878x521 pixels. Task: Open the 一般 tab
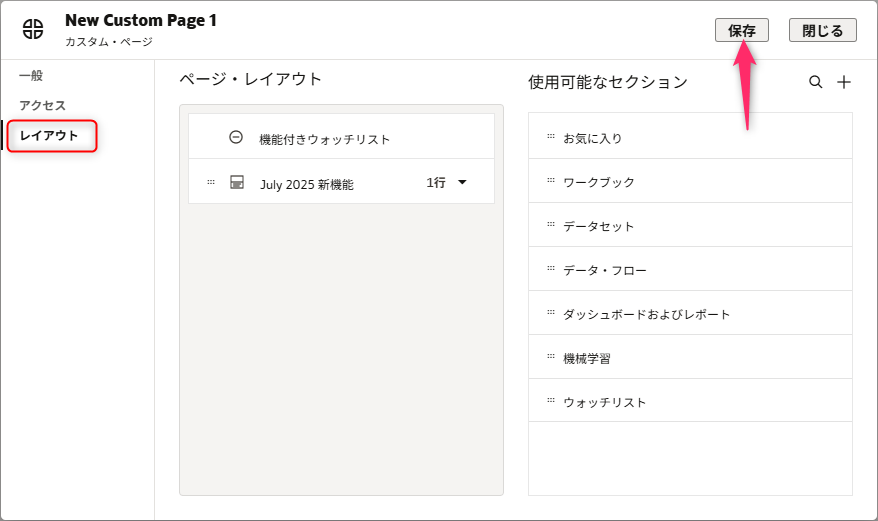click(x=31, y=76)
